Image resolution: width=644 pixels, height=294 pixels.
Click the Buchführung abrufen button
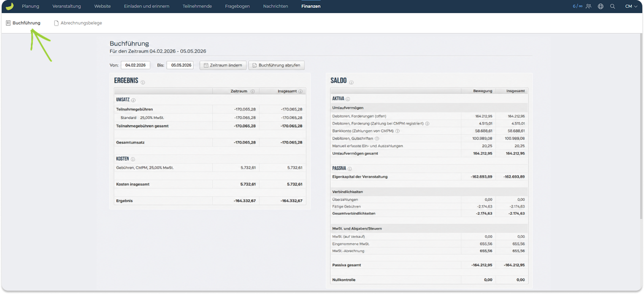tap(276, 65)
